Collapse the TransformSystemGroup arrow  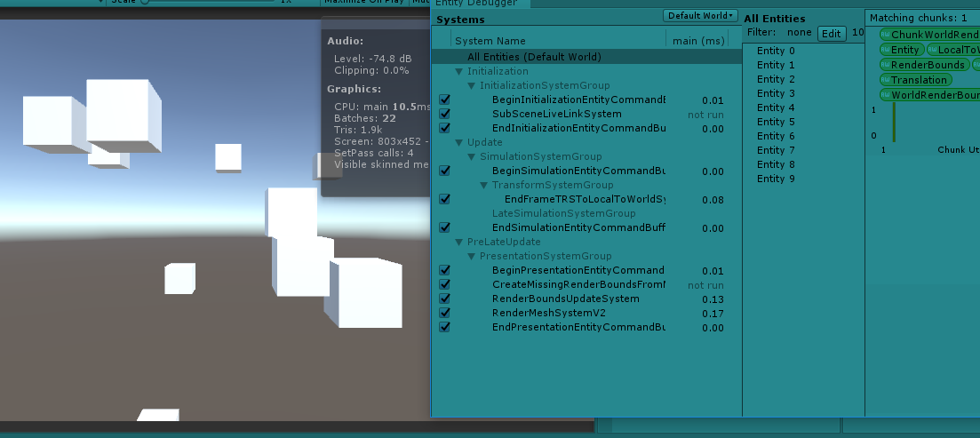point(484,185)
